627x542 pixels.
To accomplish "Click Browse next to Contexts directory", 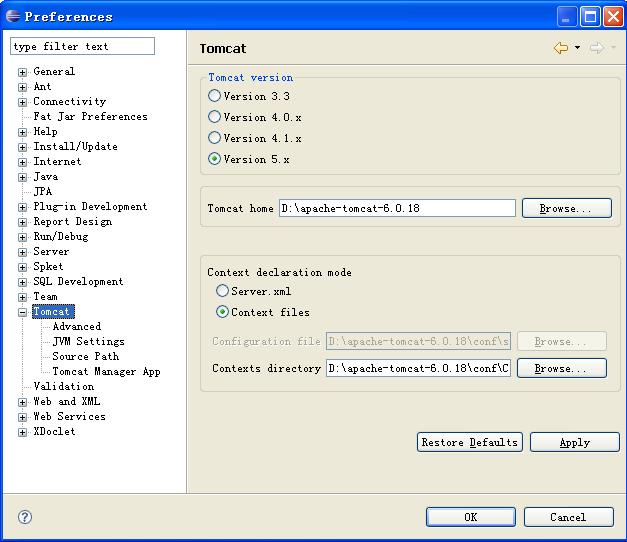I will [562, 368].
